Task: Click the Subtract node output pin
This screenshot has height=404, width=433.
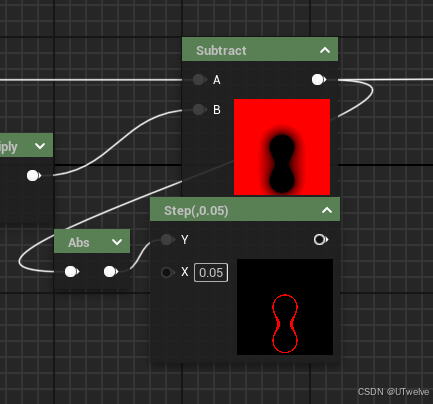Action: point(319,80)
